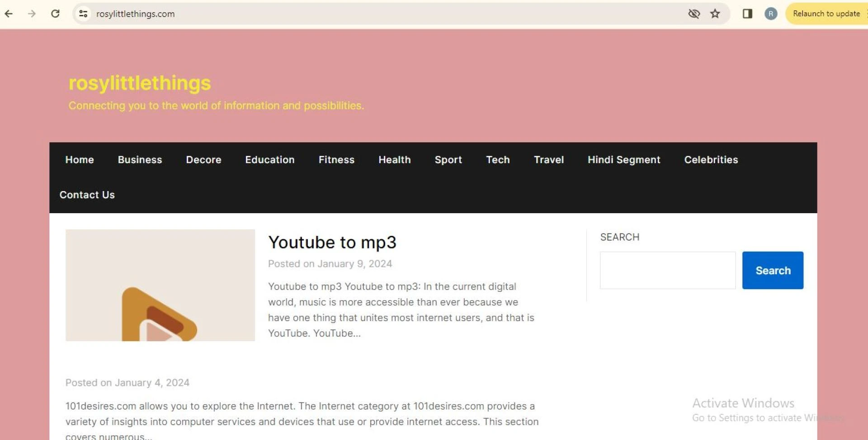The width and height of the screenshot is (868, 440).
Task: Navigate to Contact Us page
Action: pos(87,195)
